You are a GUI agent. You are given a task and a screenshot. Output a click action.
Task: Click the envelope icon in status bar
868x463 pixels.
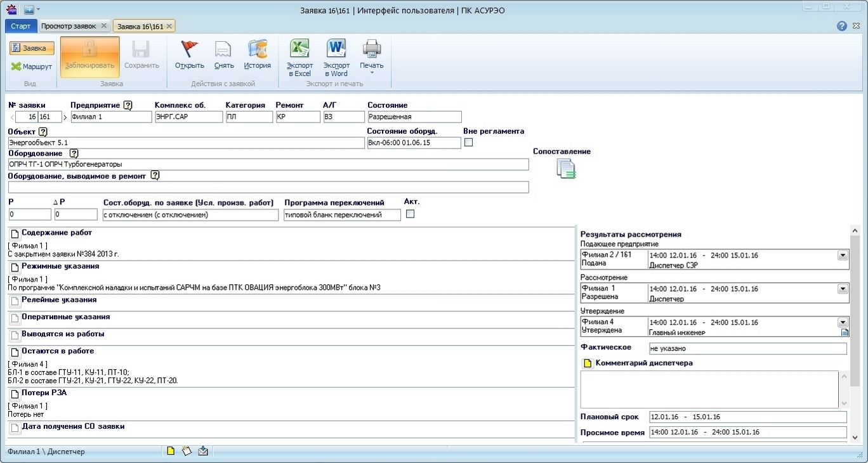point(203,451)
